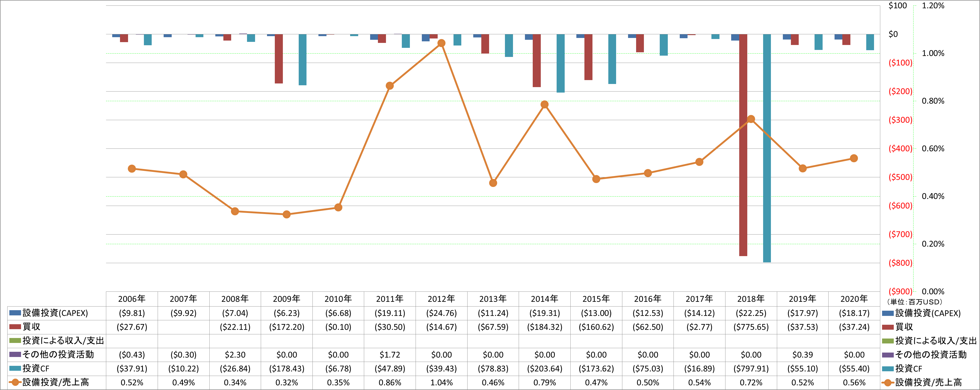
Task: Click the 0.00% secondary axis label
Action: pyautogui.click(x=933, y=292)
